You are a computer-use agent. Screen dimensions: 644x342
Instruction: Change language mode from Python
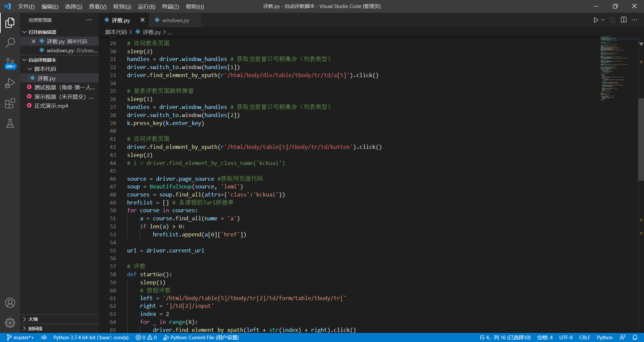[x=604, y=338]
